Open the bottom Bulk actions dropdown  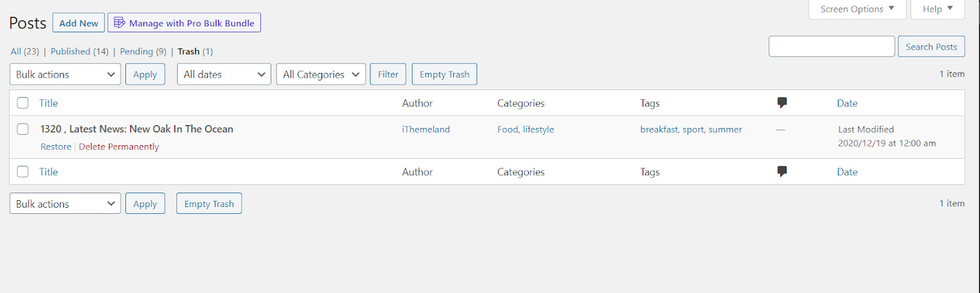pyautogui.click(x=65, y=204)
